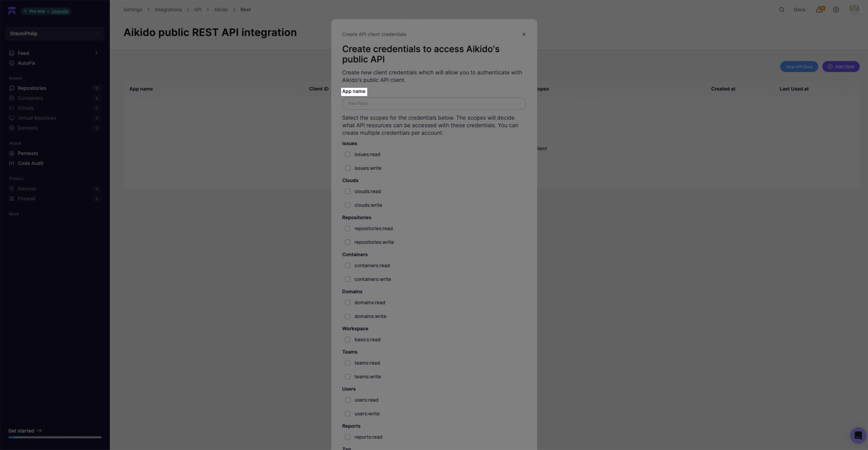Select the containers:read scope
This screenshot has width=868, height=450.
point(348,265)
